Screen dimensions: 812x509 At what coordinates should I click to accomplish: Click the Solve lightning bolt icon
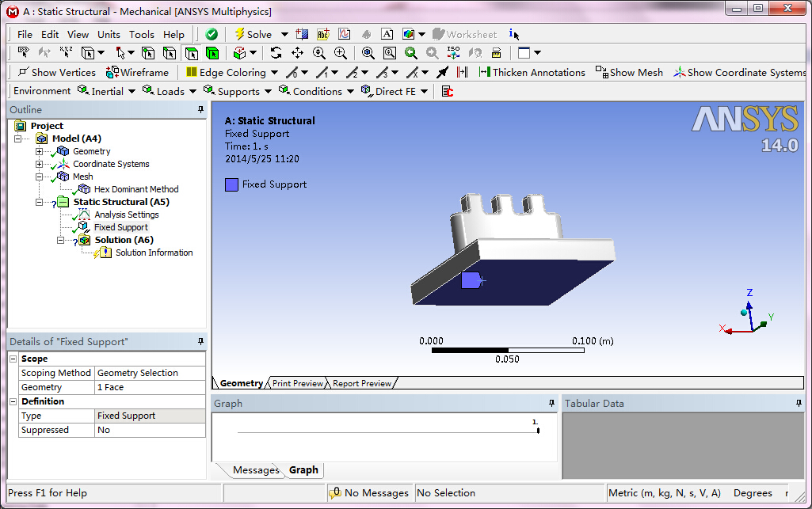[242, 34]
